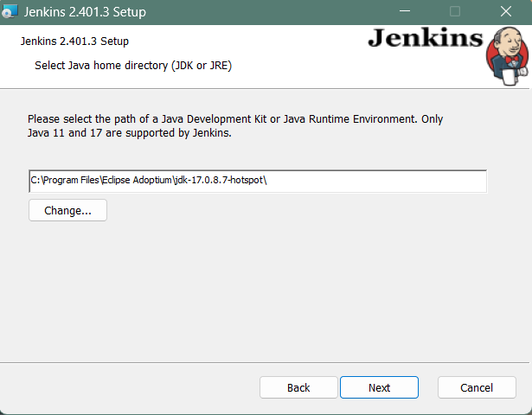Go to the previous step with Back
Viewport: 532px width, 415px height.
(x=298, y=387)
